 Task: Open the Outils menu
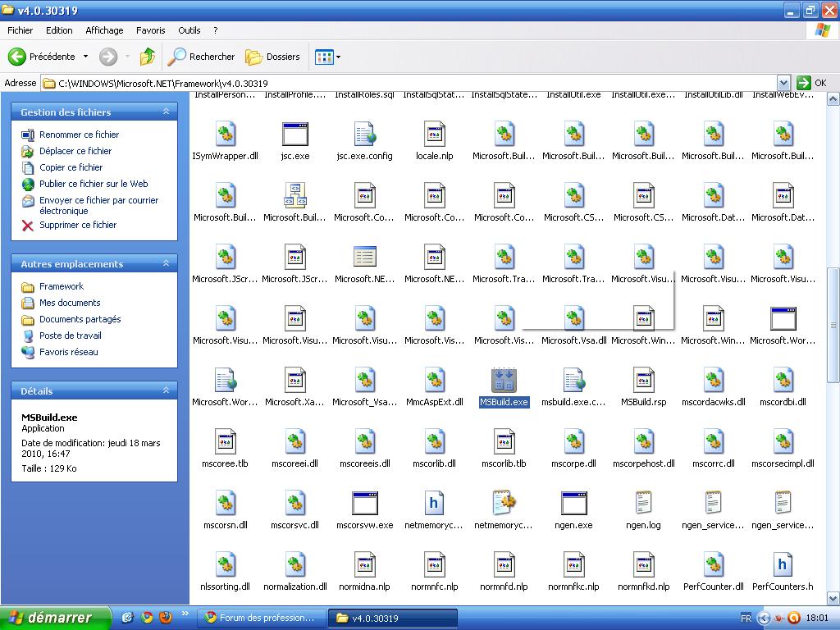pyautogui.click(x=189, y=30)
